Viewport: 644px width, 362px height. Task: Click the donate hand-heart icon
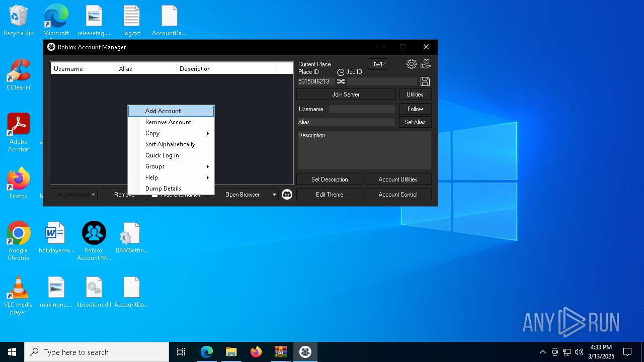[426, 64]
